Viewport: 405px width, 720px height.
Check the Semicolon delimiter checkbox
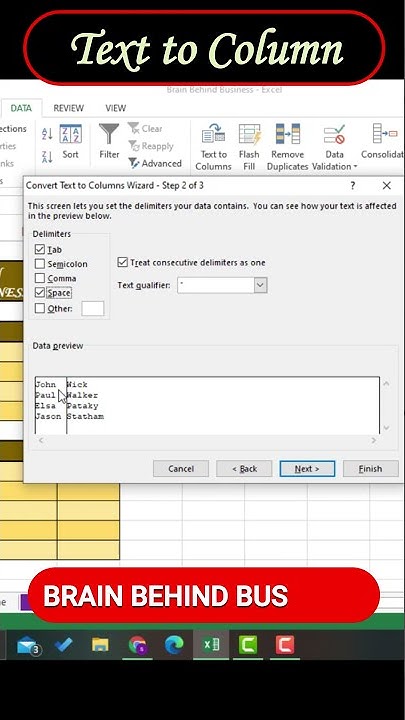[x=40, y=264]
